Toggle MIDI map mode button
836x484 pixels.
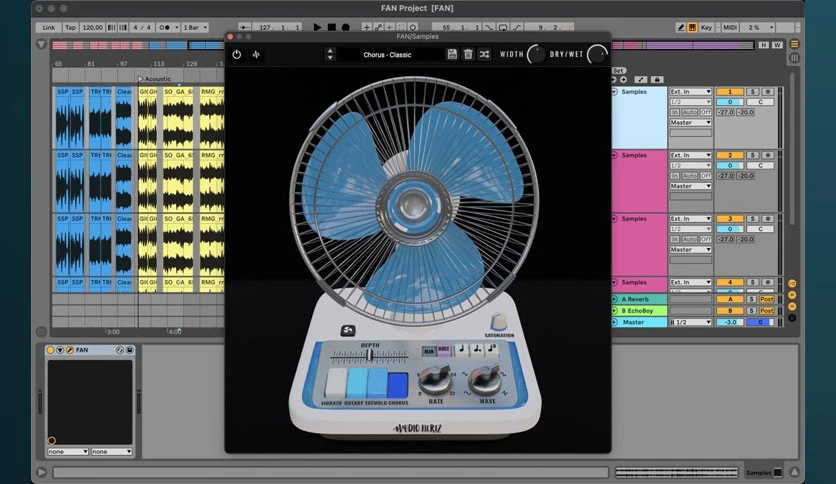[730, 27]
